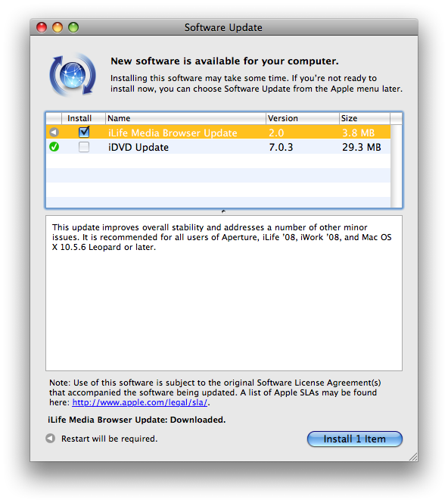
Task: Uncheck the iLife Media Browser Update checkbox
Action: pos(84,132)
